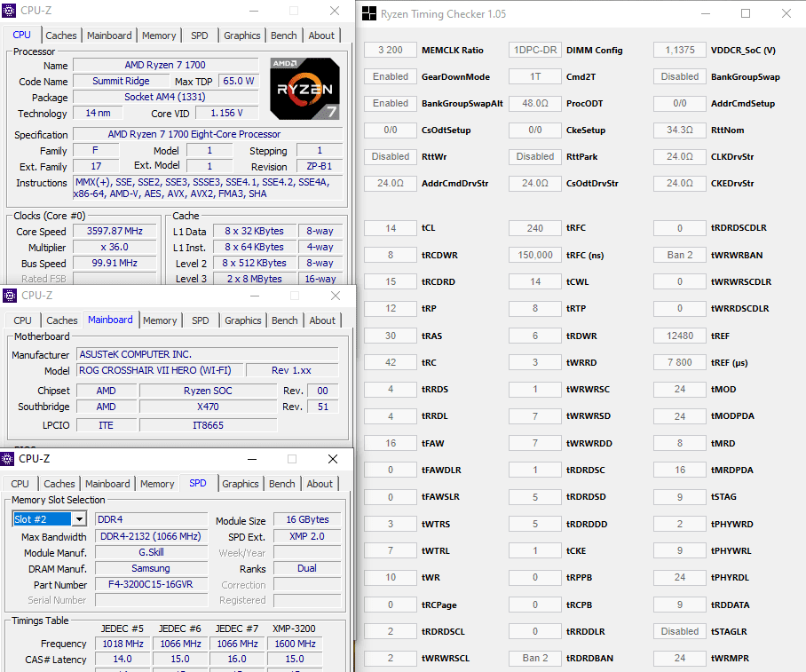Select SPD tab in the Mainboard CPU-Z window
This screenshot has width=806, height=672.
201,320
